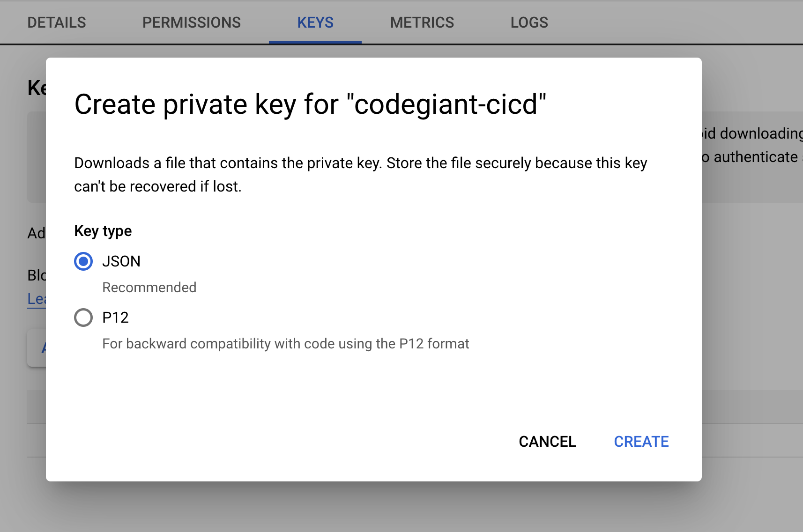Click the partially hidden Learn more link
The width and height of the screenshot is (803, 532).
[x=37, y=299]
